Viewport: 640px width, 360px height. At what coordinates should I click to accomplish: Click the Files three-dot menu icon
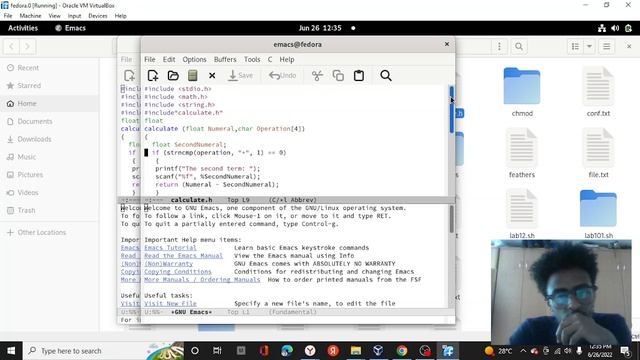point(499,47)
